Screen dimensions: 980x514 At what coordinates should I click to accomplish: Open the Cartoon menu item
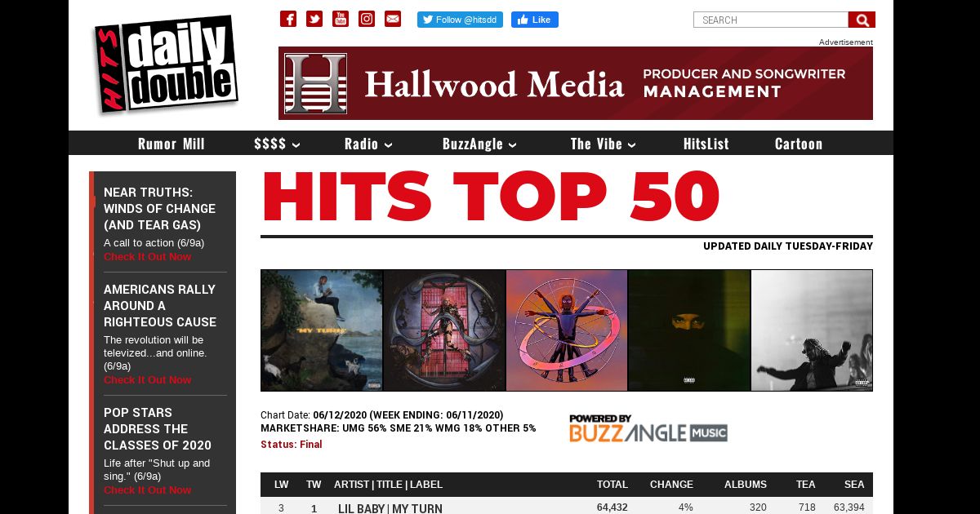[x=799, y=144]
